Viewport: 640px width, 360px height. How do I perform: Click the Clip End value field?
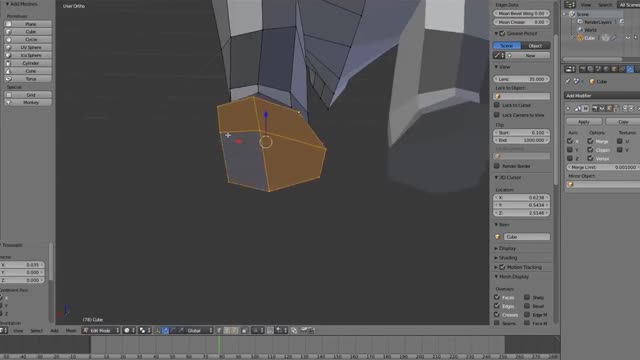tap(522, 140)
